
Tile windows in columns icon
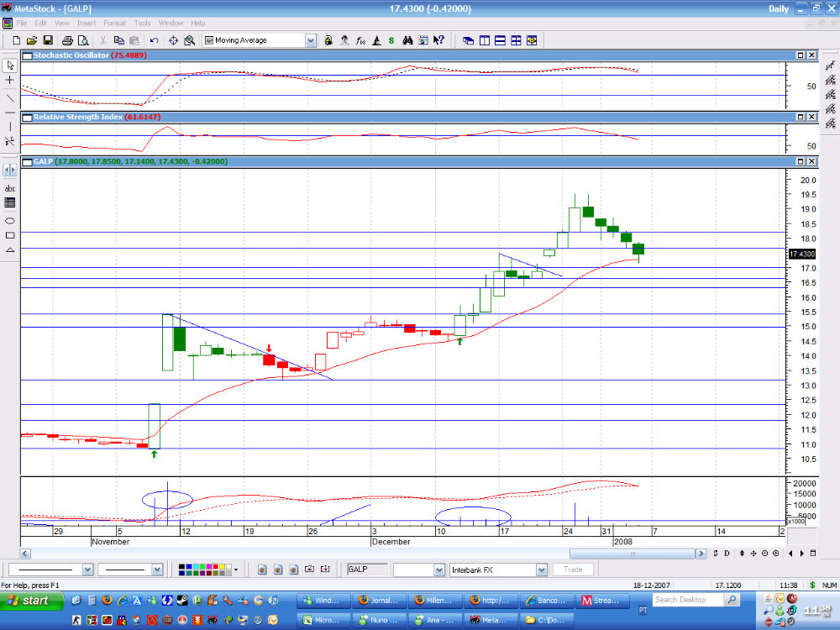pos(485,40)
